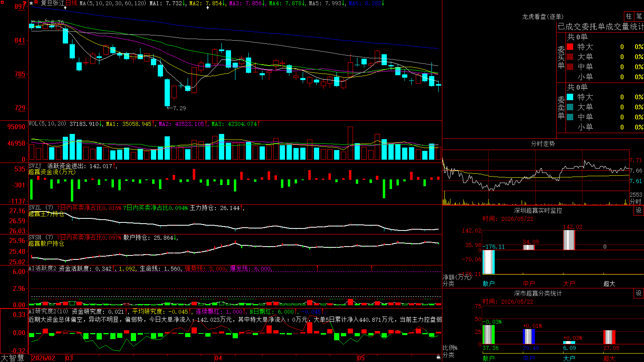Viewport: 644px width, 362px height.
Task: Click the 05 month marker on the timeline
Action: coord(361,358)
